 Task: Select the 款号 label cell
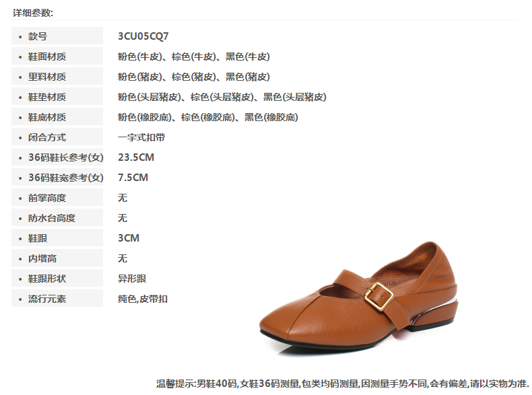pos(57,36)
